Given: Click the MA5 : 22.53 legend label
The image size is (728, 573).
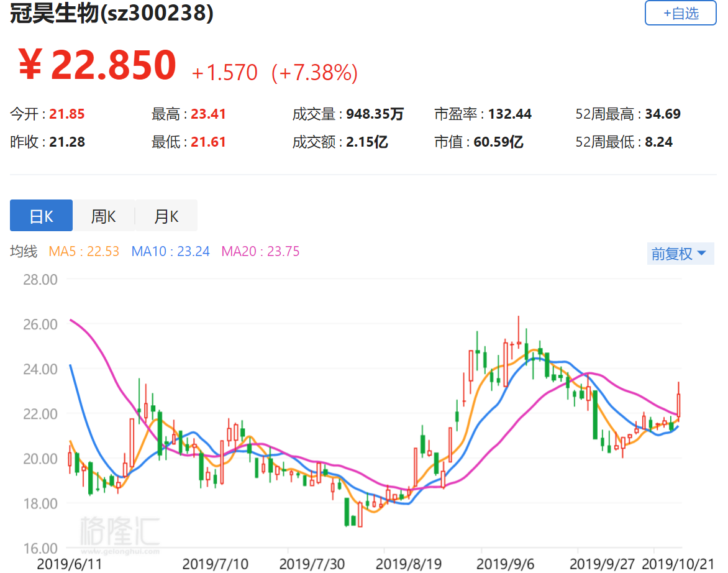Looking at the screenshot, I should tap(84, 251).
